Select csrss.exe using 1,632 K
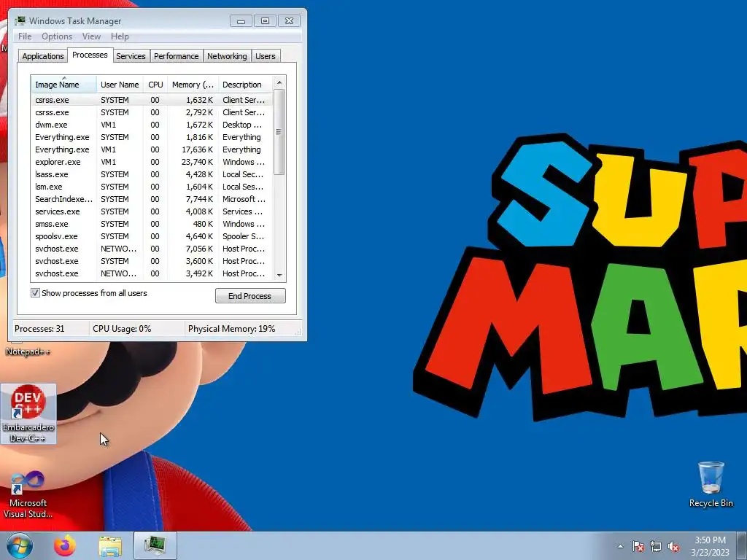Image resolution: width=747 pixels, height=560 pixels. 152,100
